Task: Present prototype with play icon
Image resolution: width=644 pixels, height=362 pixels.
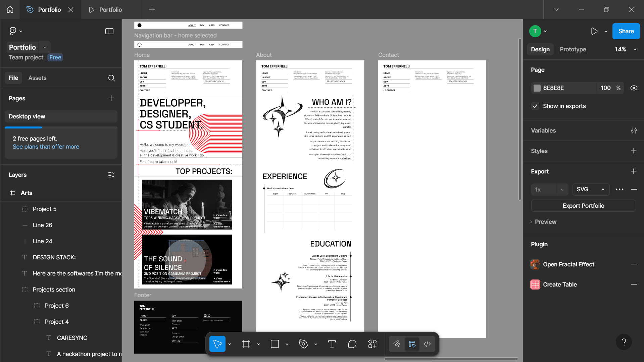Action: point(594,31)
